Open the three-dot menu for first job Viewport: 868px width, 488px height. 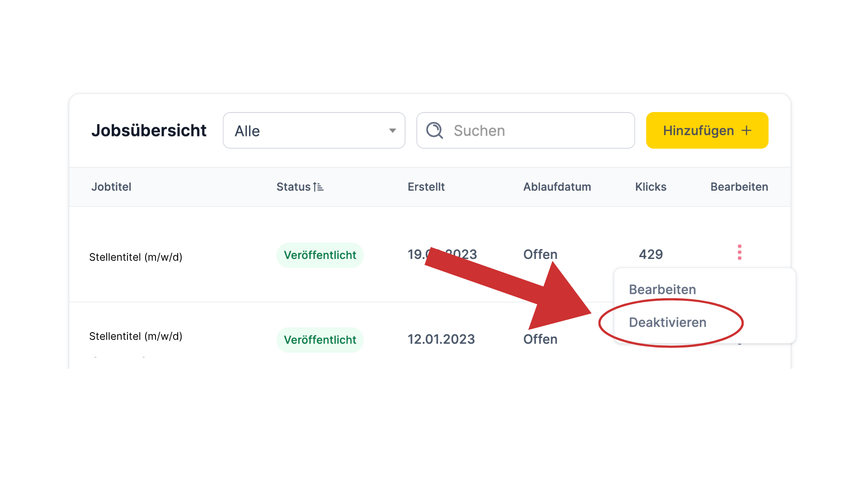point(740,252)
